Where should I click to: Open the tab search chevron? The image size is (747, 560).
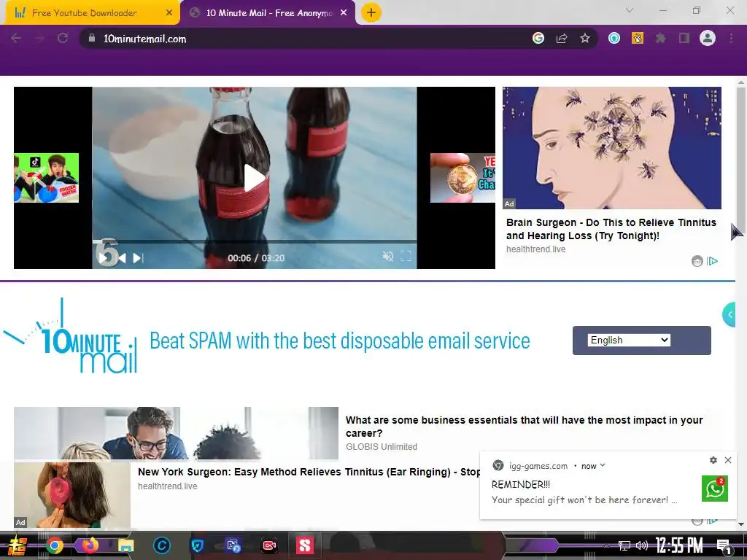[x=630, y=10]
